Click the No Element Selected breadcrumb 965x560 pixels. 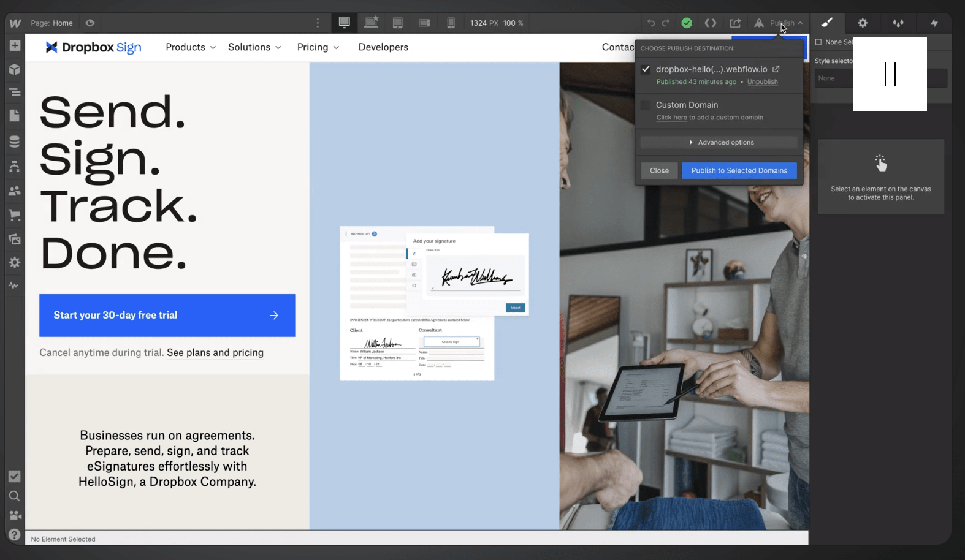[x=63, y=539]
